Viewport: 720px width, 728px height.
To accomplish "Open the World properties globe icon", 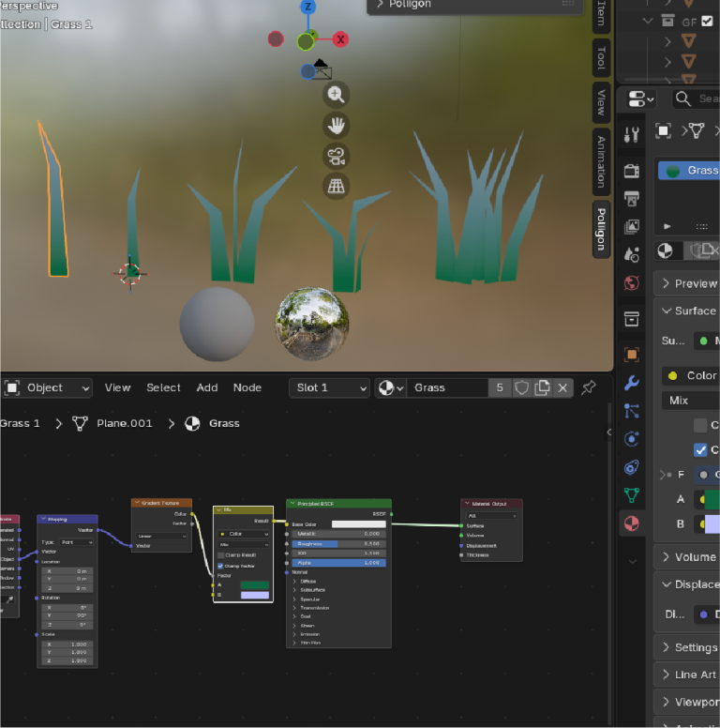I will 632,283.
